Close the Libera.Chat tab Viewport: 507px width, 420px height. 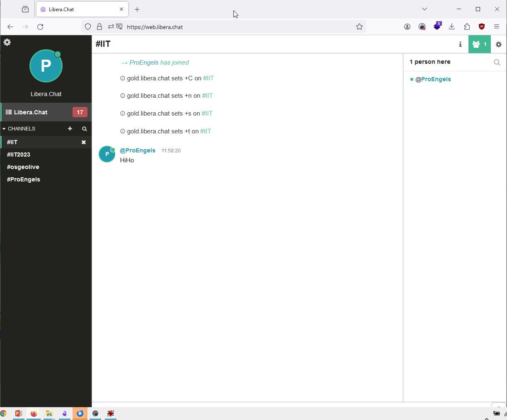121,9
